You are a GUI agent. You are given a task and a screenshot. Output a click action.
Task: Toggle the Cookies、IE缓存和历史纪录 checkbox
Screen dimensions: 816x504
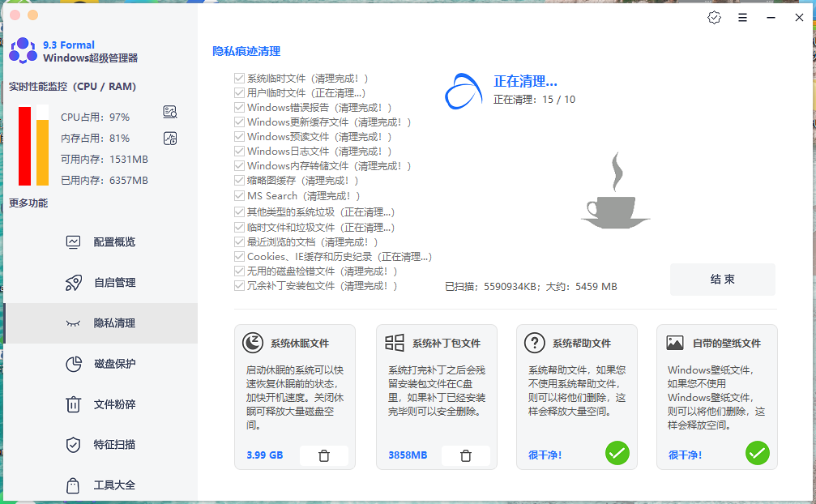(239, 256)
